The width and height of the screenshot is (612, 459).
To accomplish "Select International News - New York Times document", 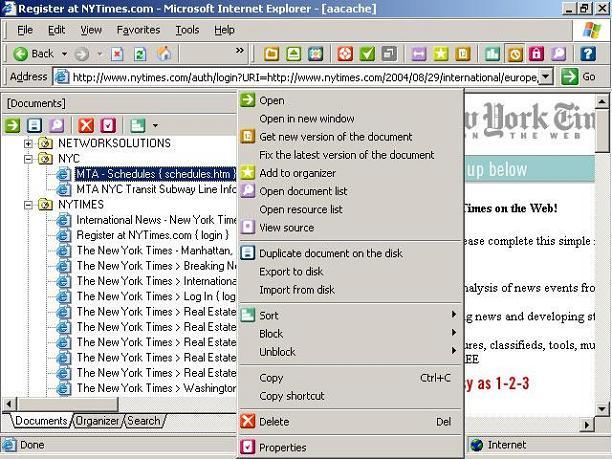I will coord(156,220).
